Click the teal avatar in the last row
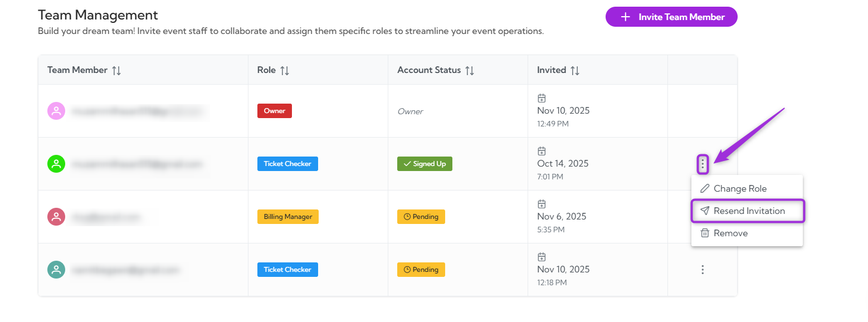Image resolution: width=868 pixels, height=322 pixels. 56,270
